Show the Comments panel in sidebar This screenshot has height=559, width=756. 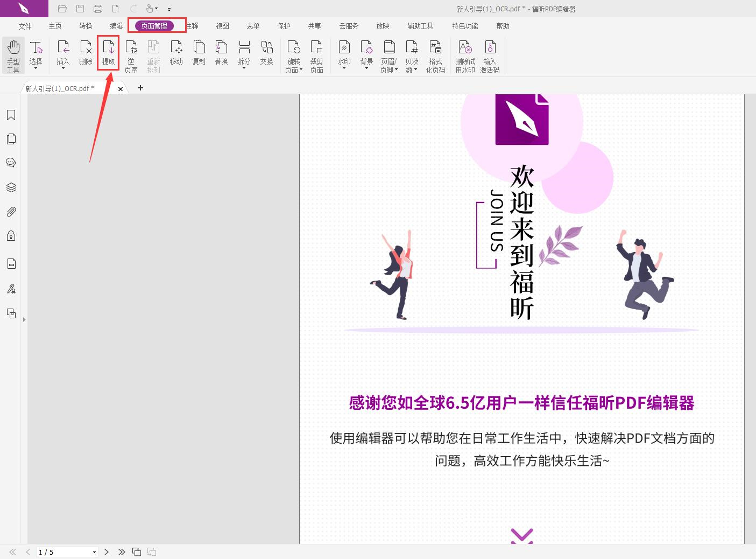11,162
